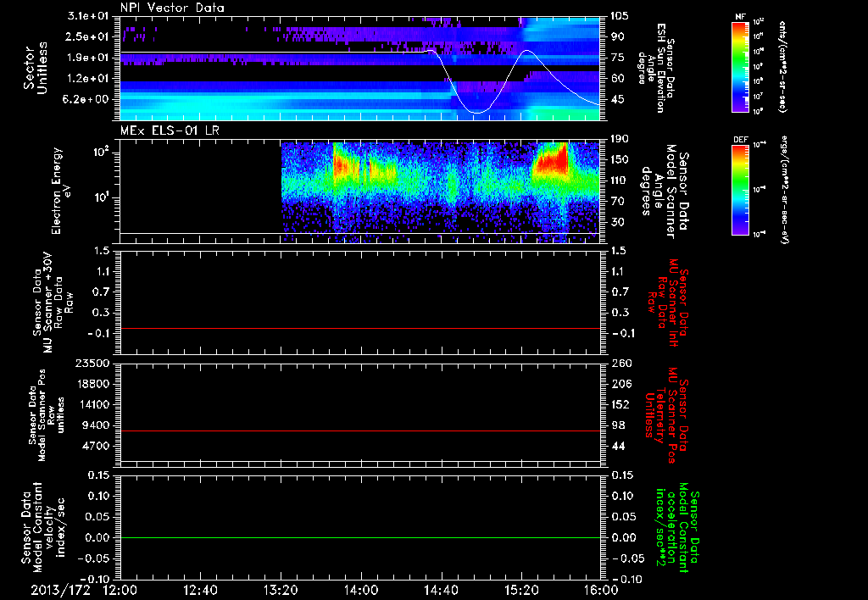Click the 16:00 time axis label
The height and width of the screenshot is (600, 868).
601,590
